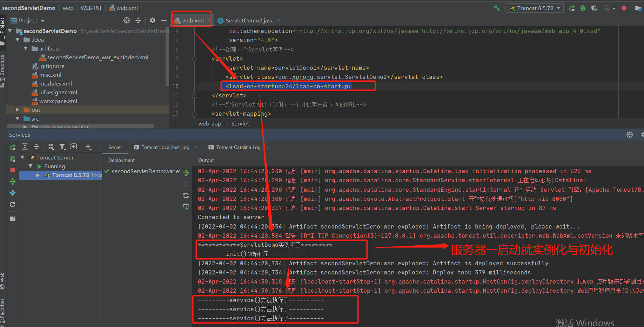644x327 pixels.
Task: Click the Rerun icon in the Services sidebar
Action: [13, 148]
